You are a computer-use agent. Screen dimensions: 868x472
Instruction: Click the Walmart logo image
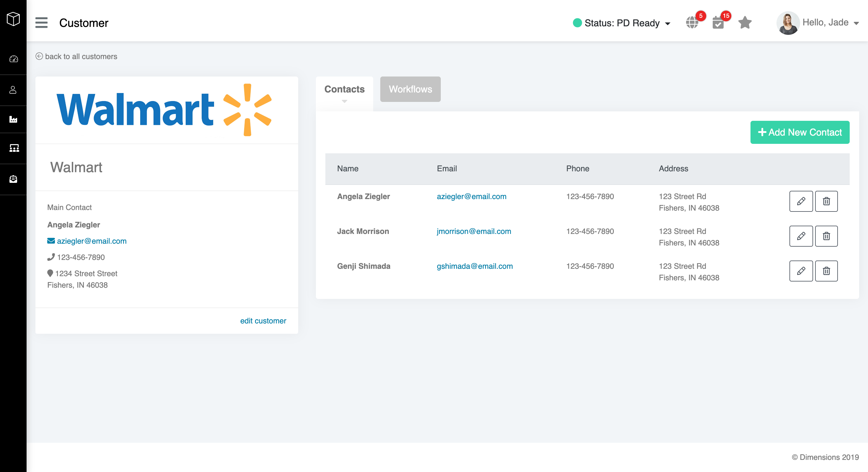point(164,110)
